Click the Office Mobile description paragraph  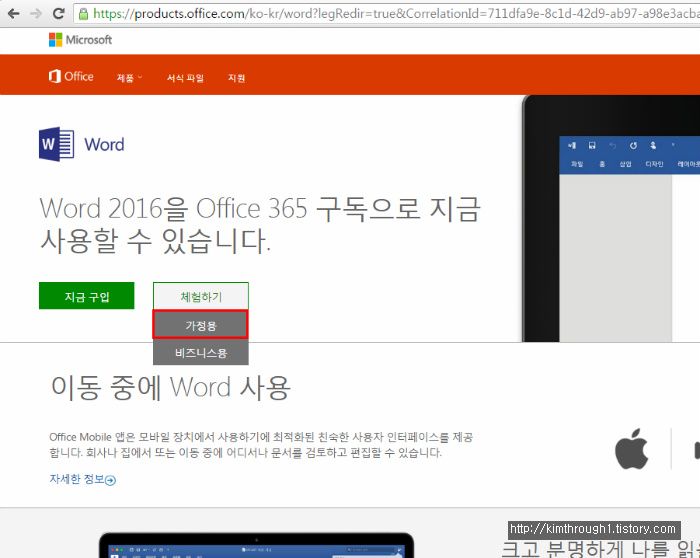pos(261,445)
